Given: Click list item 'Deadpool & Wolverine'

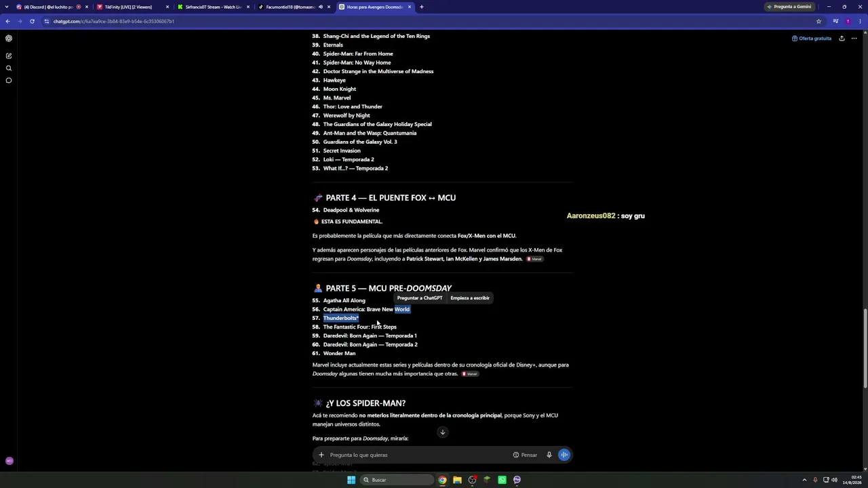Looking at the screenshot, I should [x=351, y=210].
